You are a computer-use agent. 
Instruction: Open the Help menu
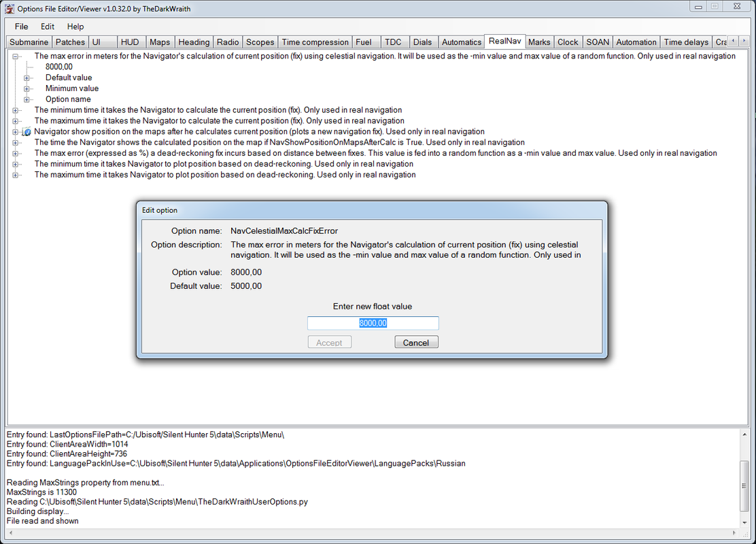coord(75,27)
